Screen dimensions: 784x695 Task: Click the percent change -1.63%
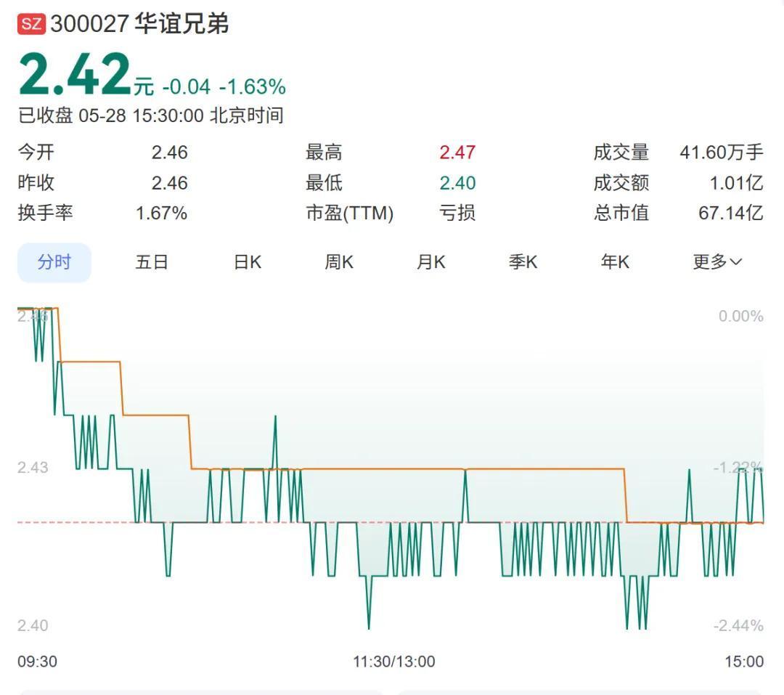[253, 87]
